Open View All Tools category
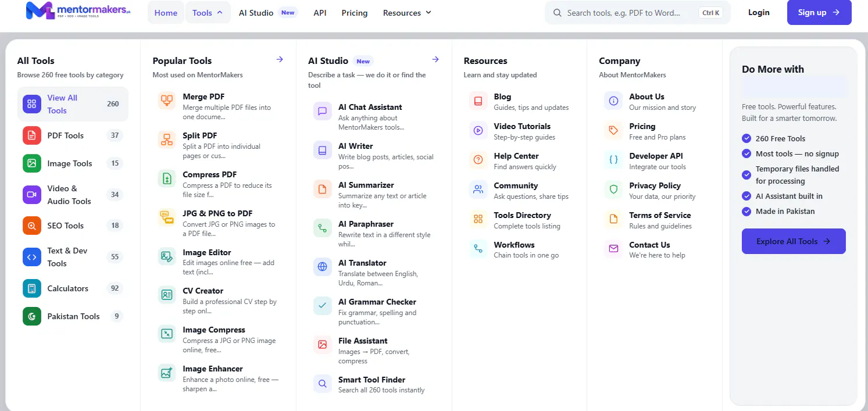Screen dimensions: 868x411 coord(73,104)
